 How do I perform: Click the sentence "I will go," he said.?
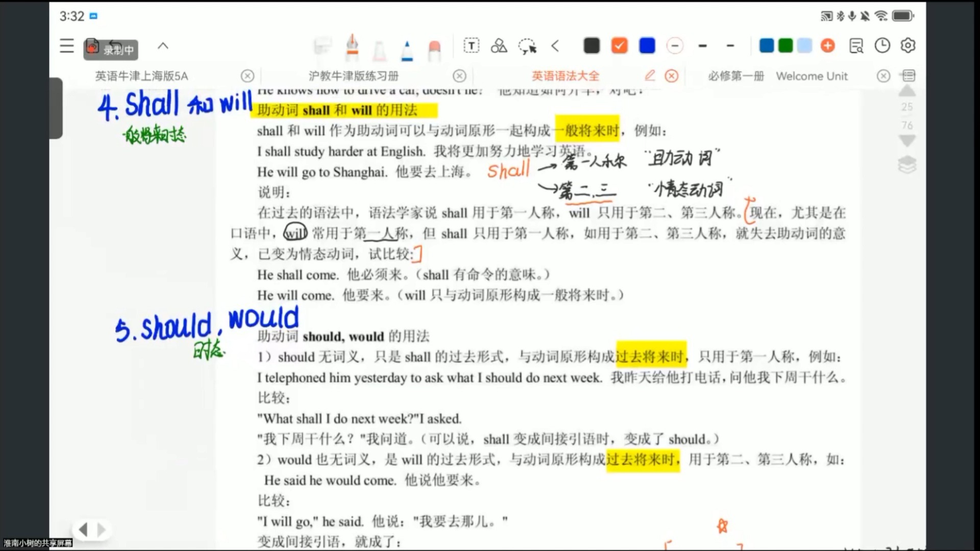(x=310, y=521)
